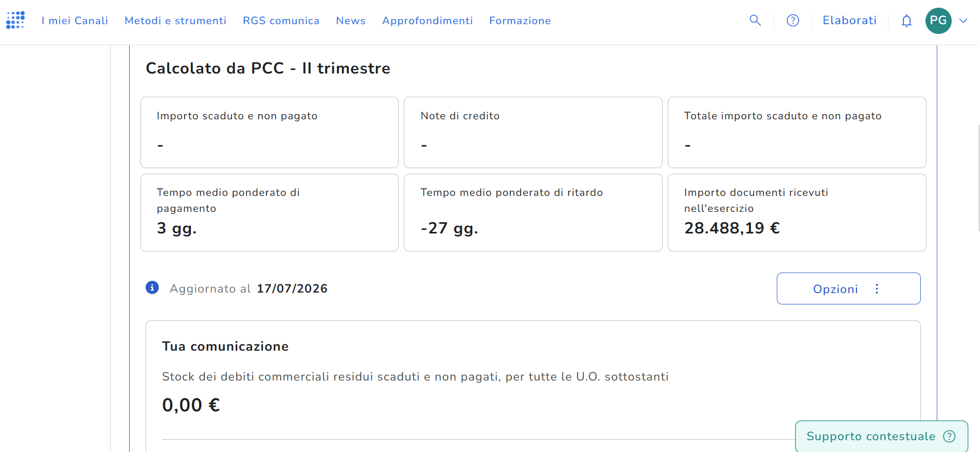Open the Metodi e strumenti menu
This screenshot has width=980, height=452.
coord(175,21)
